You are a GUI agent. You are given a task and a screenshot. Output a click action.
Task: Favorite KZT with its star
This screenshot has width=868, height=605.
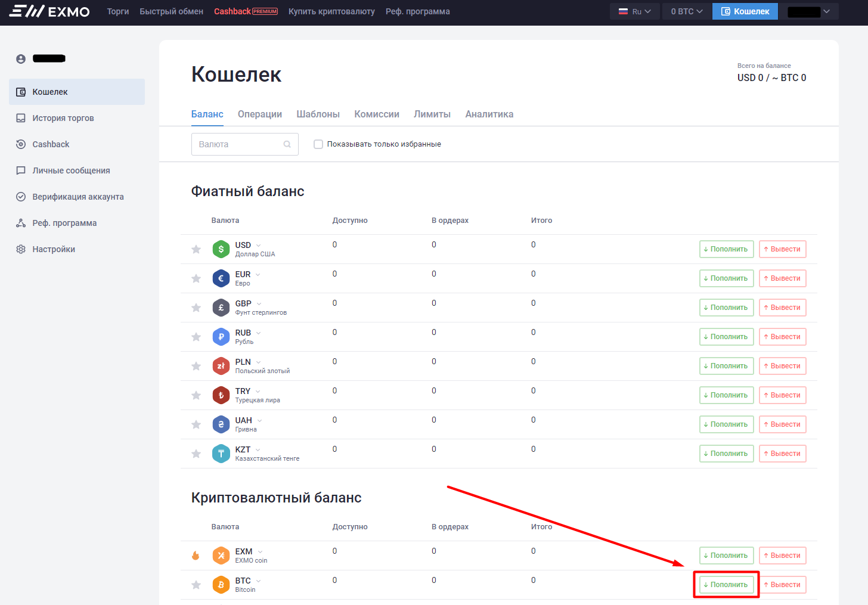coord(196,454)
